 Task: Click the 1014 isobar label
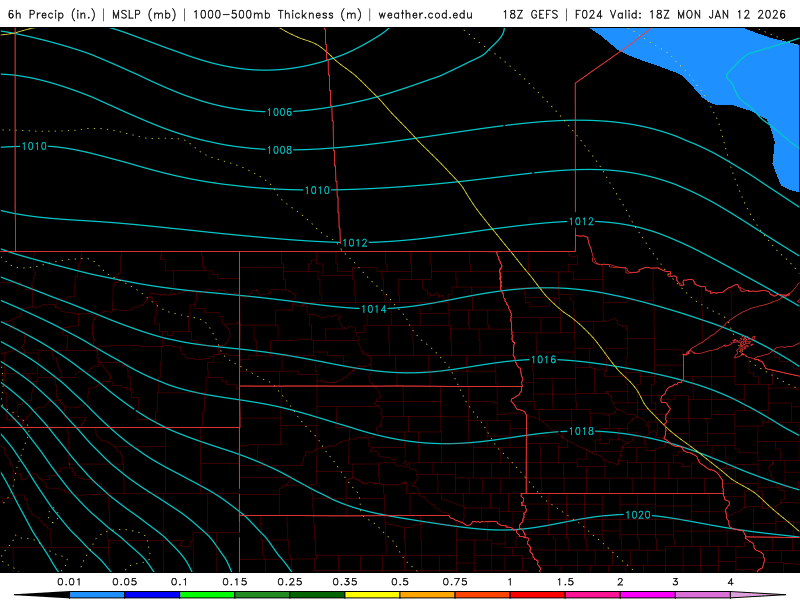[373, 309]
